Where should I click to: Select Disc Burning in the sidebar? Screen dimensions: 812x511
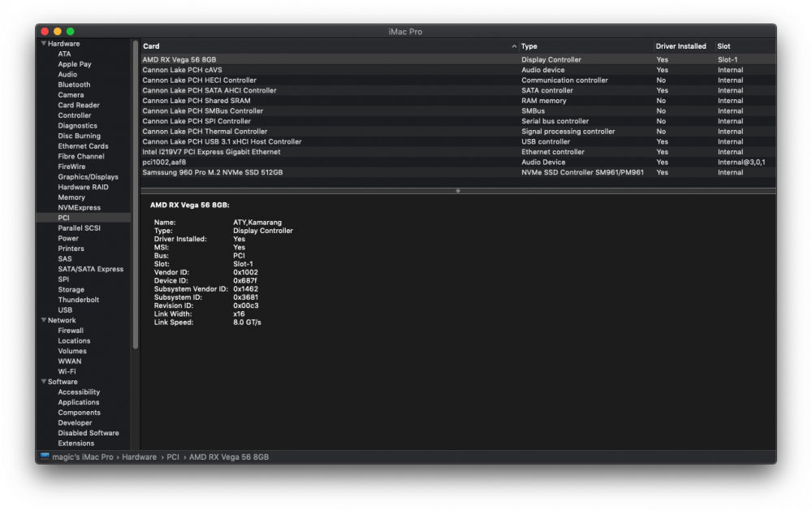[x=80, y=136]
